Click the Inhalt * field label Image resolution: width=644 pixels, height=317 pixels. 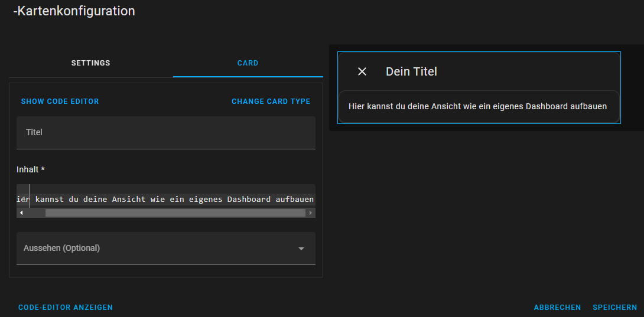point(30,169)
